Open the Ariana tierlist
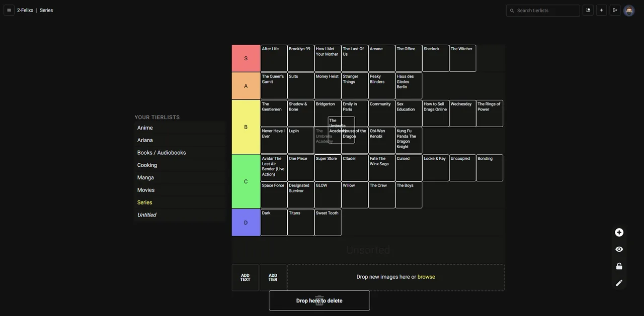This screenshot has width=644, height=316. [x=180, y=140]
